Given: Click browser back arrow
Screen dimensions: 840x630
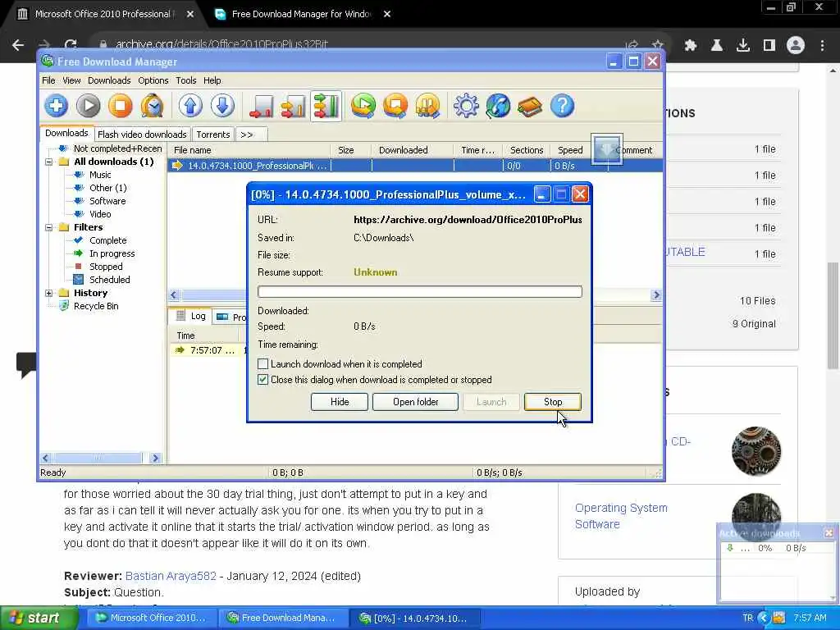Looking at the screenshot, I should click(x=18, y=45).
